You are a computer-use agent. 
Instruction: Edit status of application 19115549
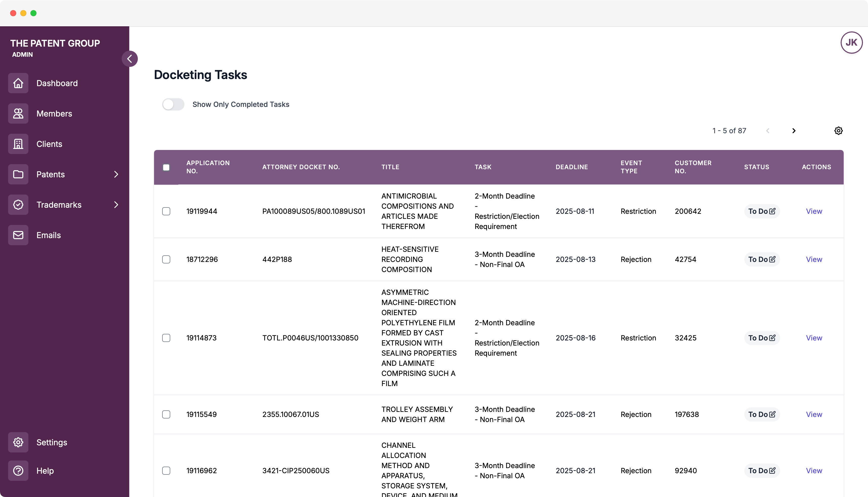772,414
